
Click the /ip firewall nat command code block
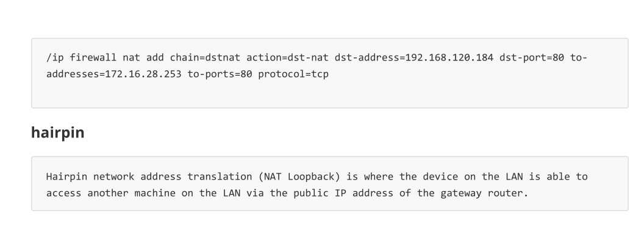point(330,73)
